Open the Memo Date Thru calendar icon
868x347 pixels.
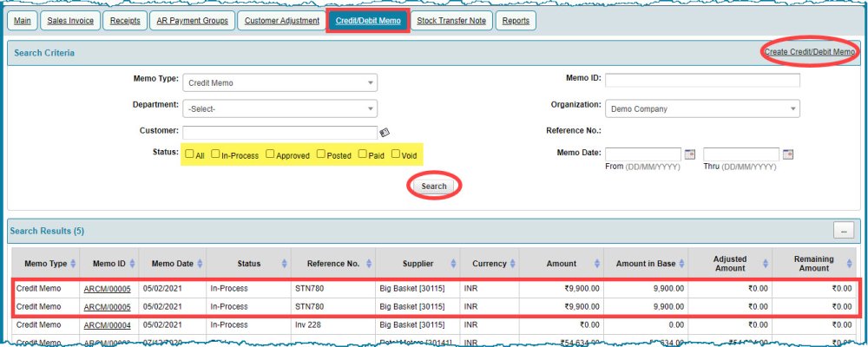788,154
